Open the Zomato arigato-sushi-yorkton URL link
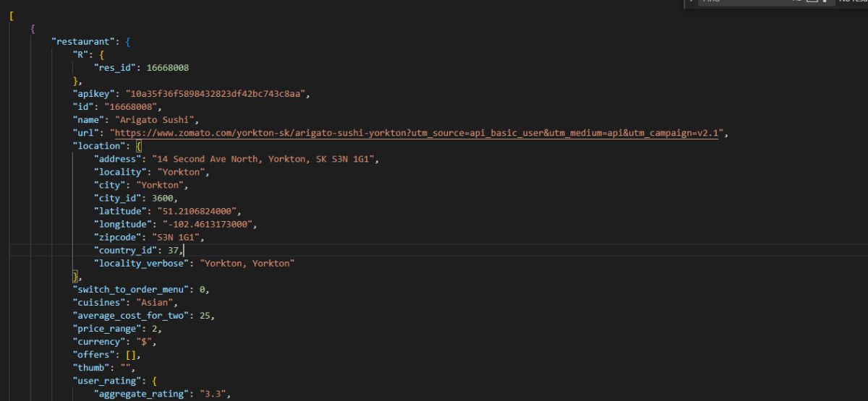Screen dimensions: 868x401 click(x=417, y=133)
